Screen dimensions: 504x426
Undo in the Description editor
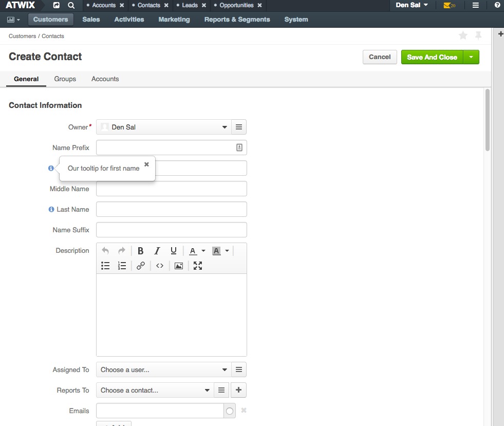pos(105,250)
